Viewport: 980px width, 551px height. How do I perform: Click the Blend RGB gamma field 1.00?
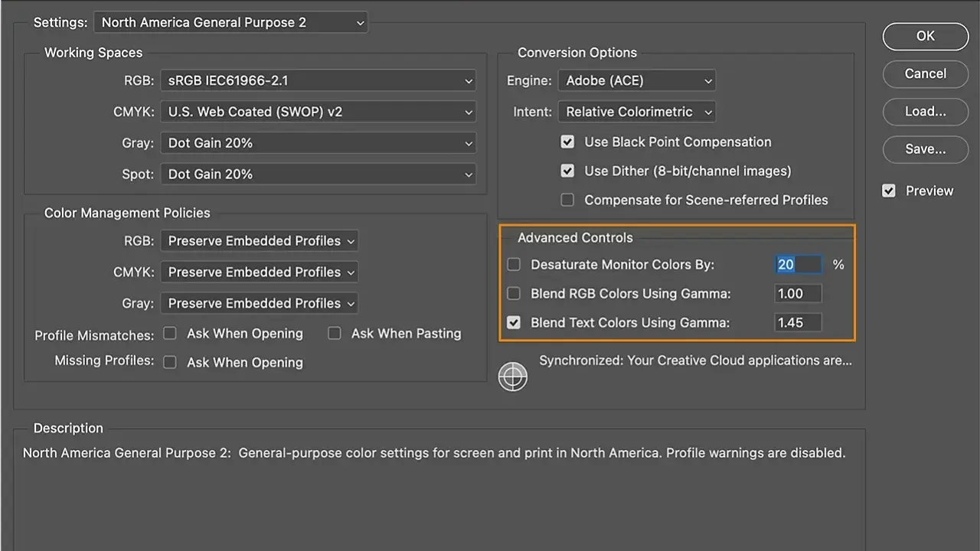point(798,293)
